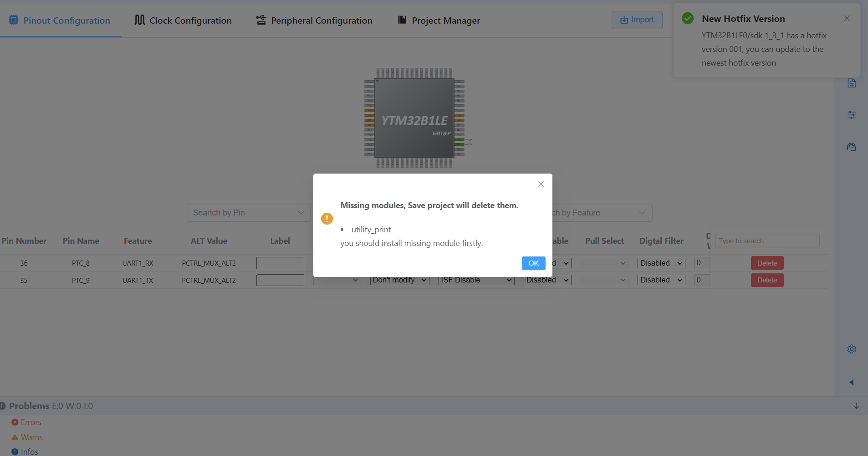The height and width of the screenshot is (456, 868).
Task: Open Digital Filter dropdown for PTC_8
Action: (661, 263)
